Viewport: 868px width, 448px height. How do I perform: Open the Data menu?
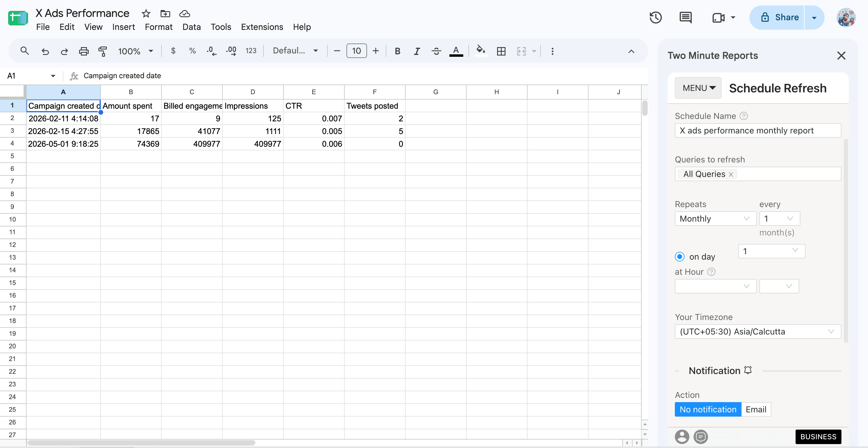pos(191,27)
